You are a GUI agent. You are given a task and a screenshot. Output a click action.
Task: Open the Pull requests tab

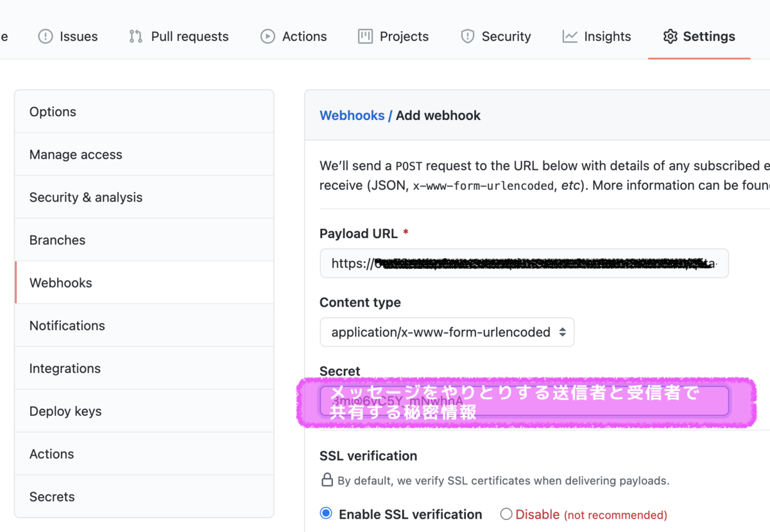(179, 37)
